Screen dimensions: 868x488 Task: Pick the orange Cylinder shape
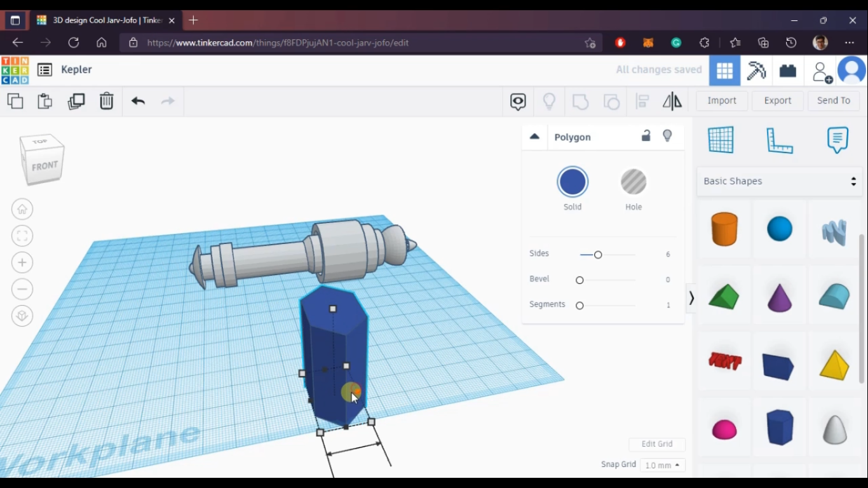[724, 229]
